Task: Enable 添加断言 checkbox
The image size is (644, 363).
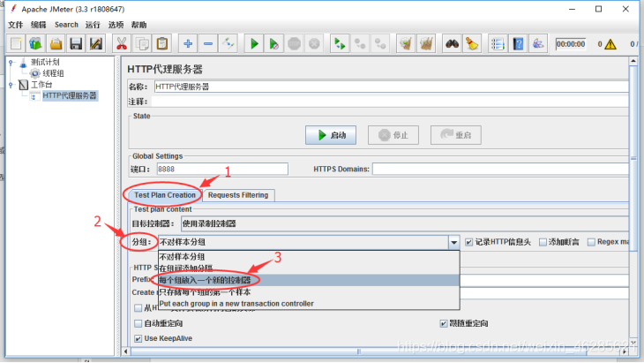Action: point(543,242)
